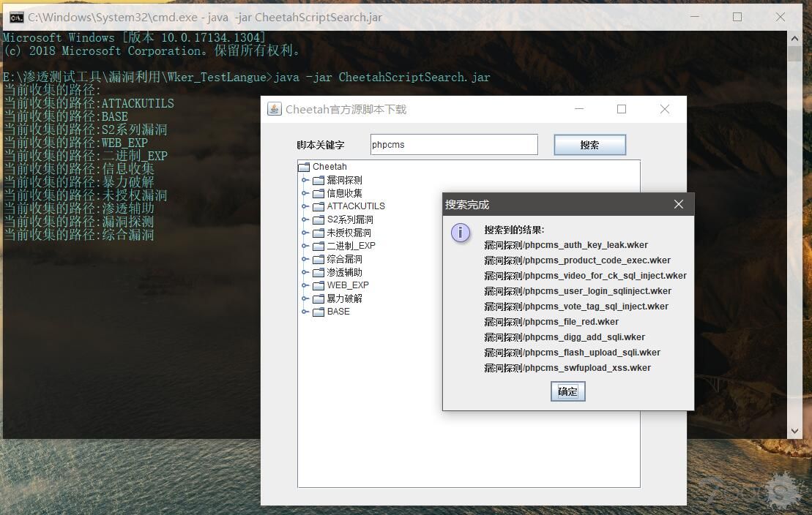Click the 渗透辅助 folder icon

319,272
